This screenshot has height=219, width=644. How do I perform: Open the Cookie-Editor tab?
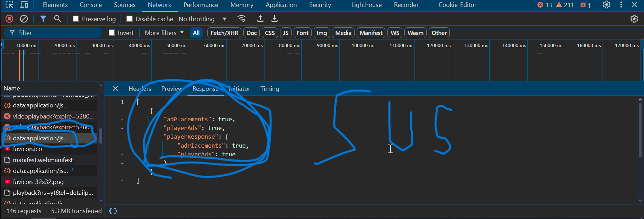457,5
